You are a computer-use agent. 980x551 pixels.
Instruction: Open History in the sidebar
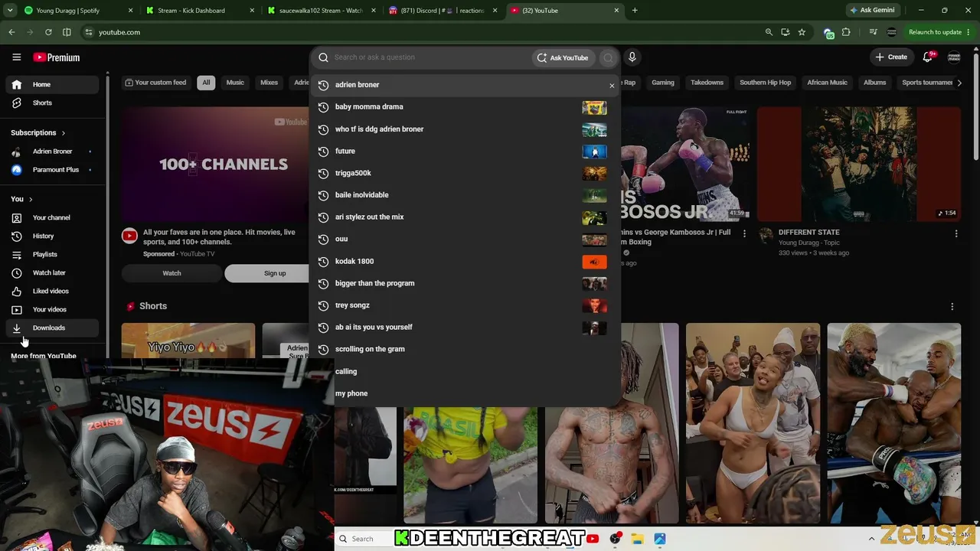point(52,236)
